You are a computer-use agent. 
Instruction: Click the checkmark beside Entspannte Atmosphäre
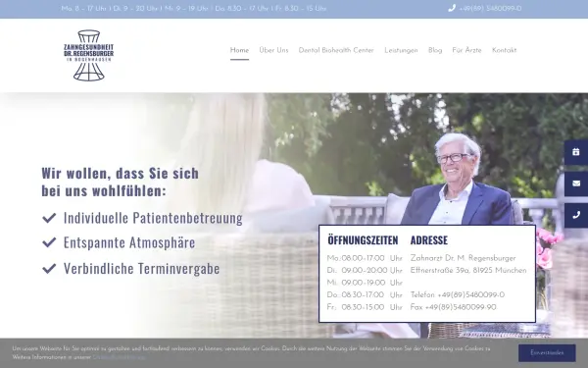49,242
